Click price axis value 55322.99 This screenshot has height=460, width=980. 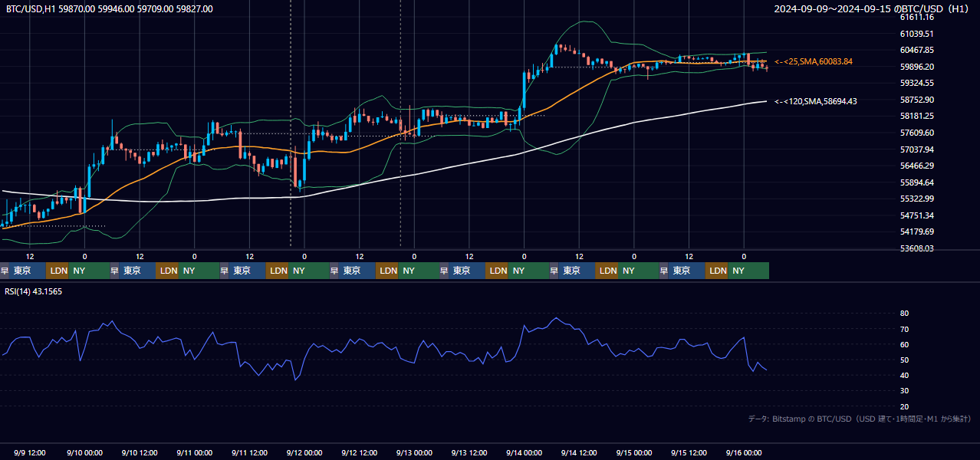click(x=916, y=199)
